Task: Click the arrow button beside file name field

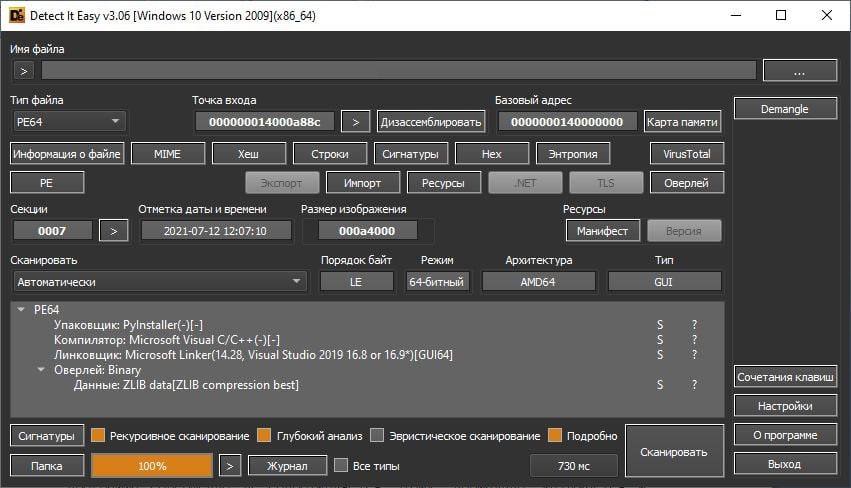Action: (24, 71)
